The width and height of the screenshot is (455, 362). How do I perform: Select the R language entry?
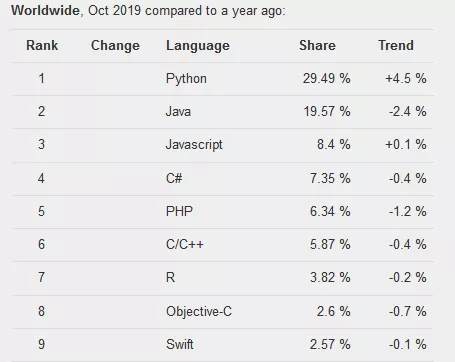click(x=170, y=277)
